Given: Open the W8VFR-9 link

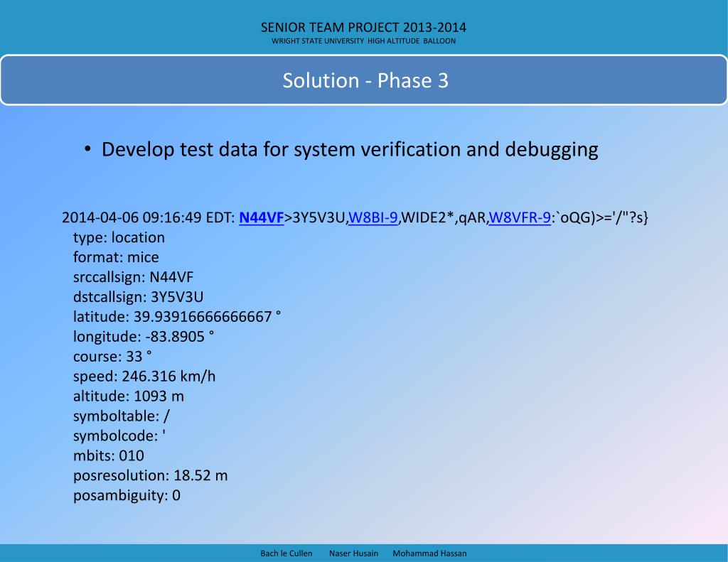Looking at the screenshot, I should coord(520,217).
